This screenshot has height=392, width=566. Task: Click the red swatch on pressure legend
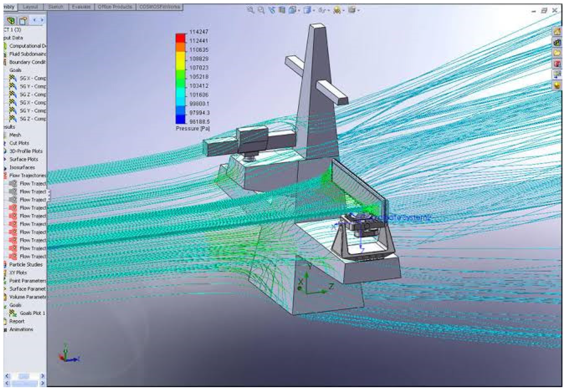pos(180,38)
